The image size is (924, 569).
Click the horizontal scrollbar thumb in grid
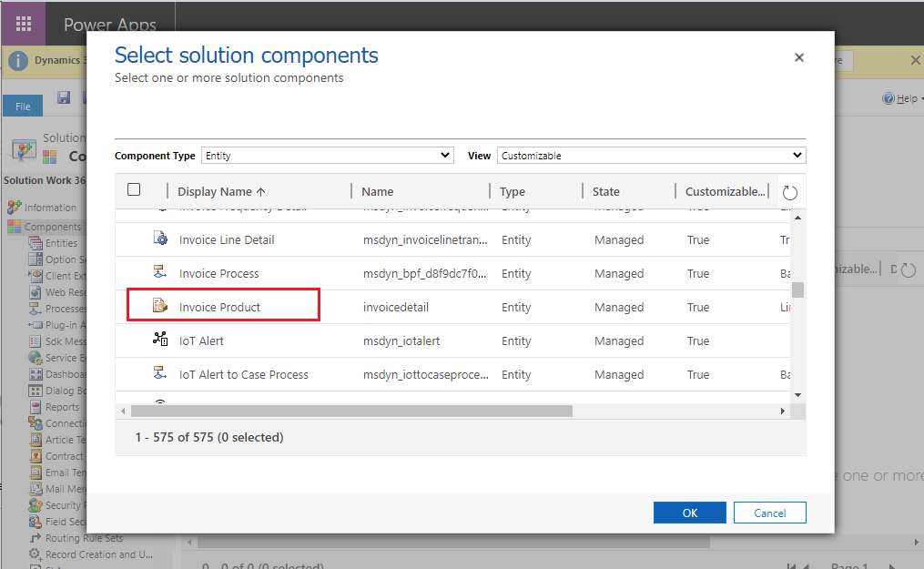pos(351,411)
